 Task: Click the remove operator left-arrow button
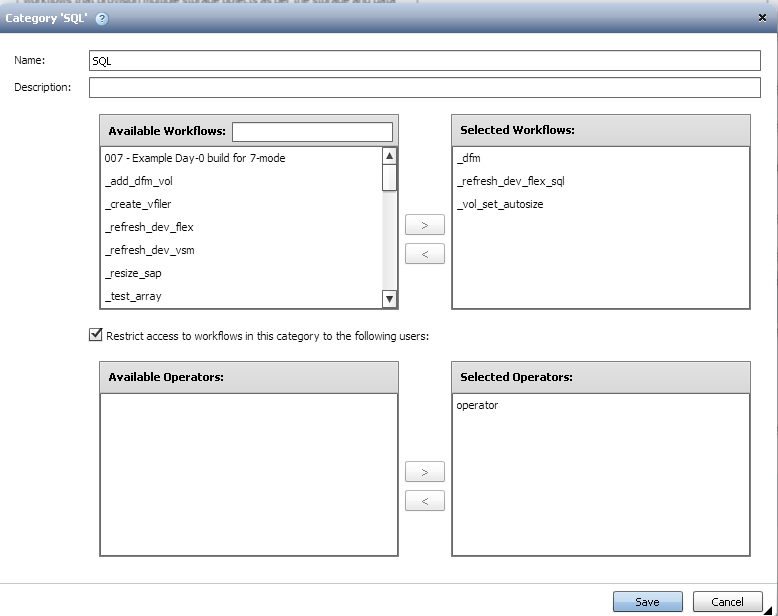click(x=425, y=501)
